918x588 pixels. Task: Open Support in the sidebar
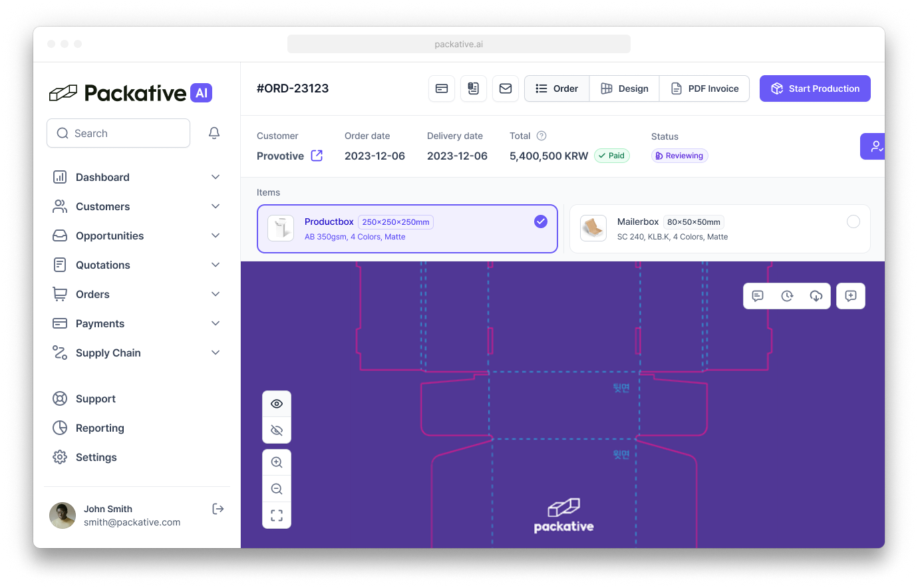click(x=137, y=398)
